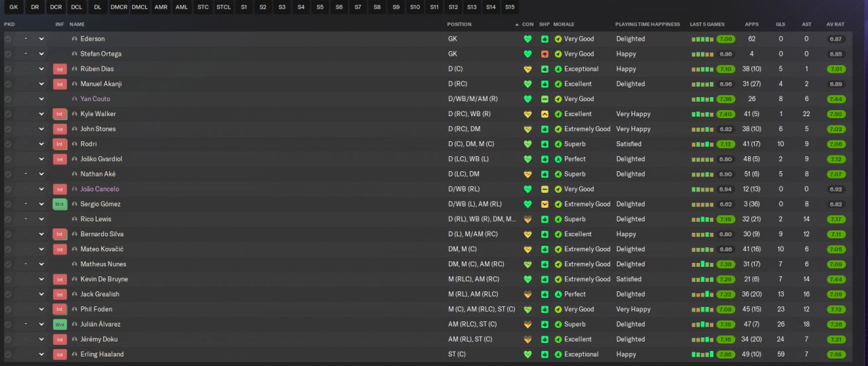The height and width of the screenshot is (366, 868).
Task: Open the position dropdown for Ederson
Action: pos(41,39)
